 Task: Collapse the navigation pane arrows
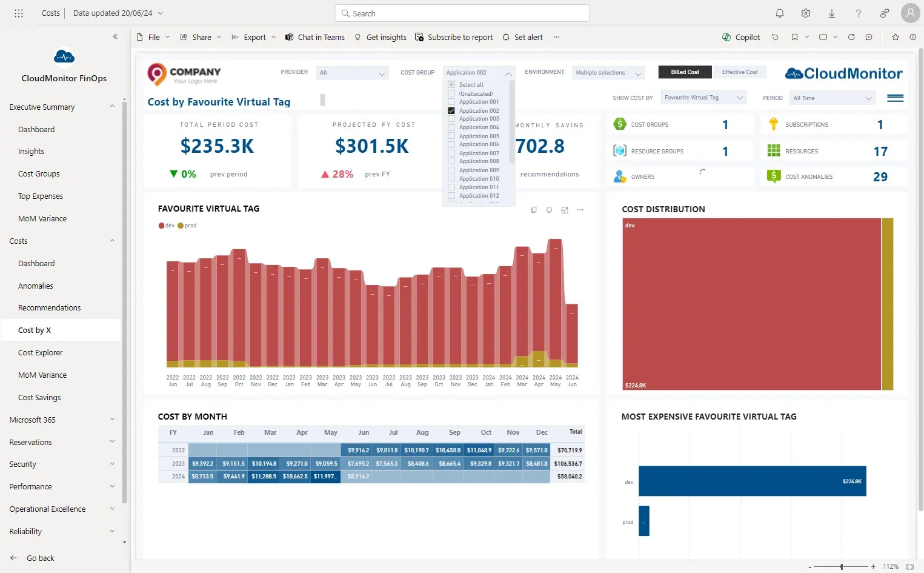tap(115, 36)
